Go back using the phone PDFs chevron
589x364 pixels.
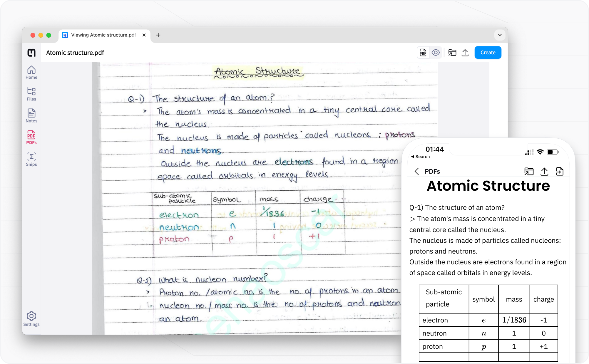(416, 171)
